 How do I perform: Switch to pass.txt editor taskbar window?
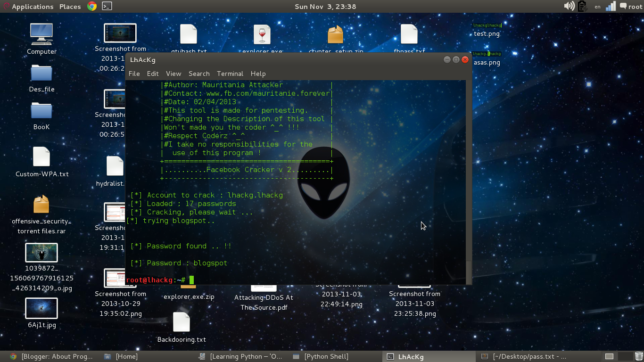tap(523, 356)
